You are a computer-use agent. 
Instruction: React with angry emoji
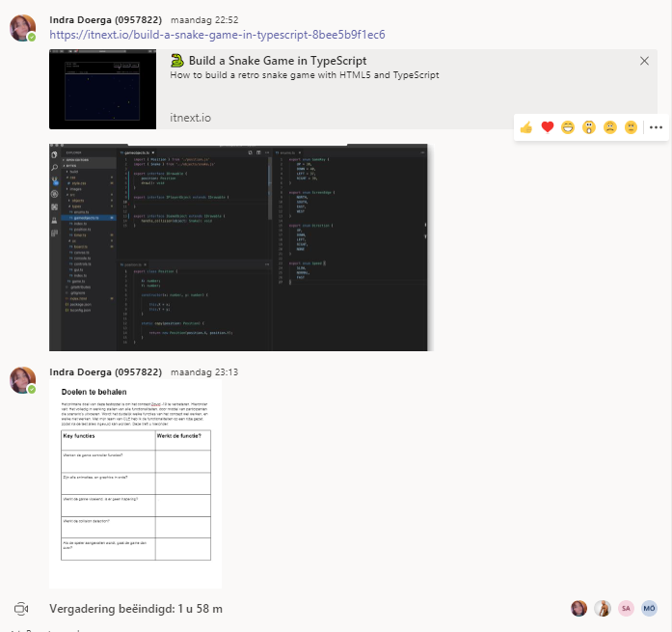tap(631, 127)
